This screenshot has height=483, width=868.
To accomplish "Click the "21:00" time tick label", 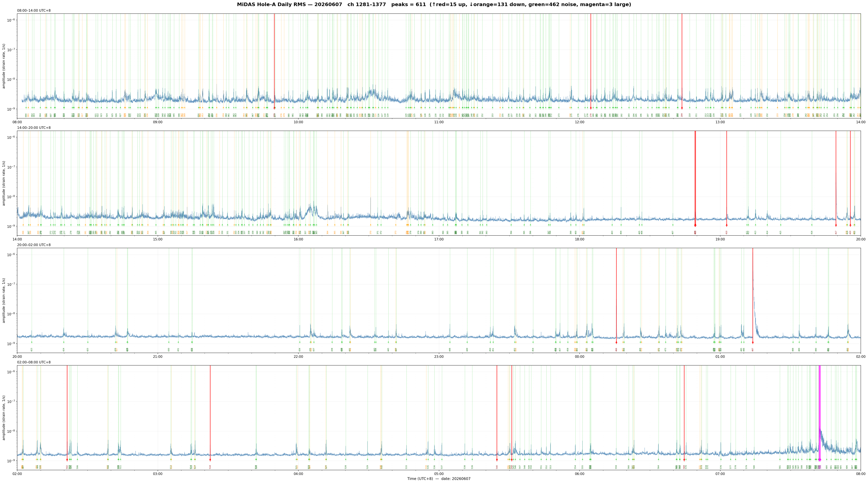I will pyautogui.click(x=158, y=356).
